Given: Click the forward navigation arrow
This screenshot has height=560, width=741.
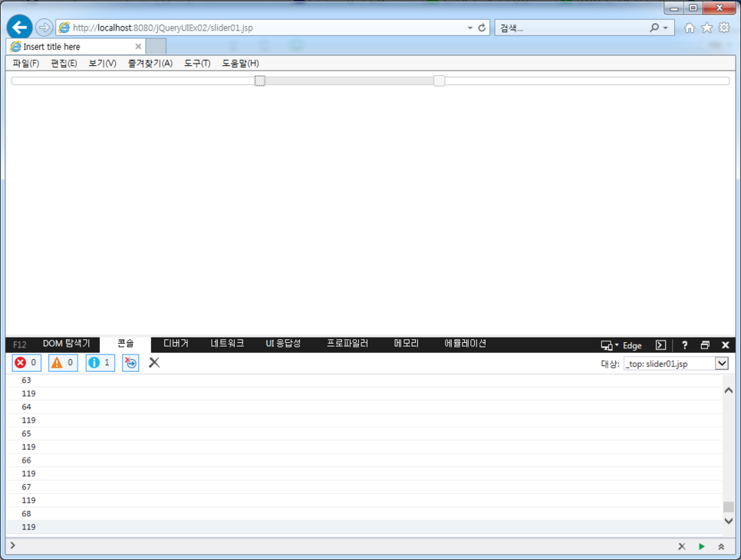Looking at the screenshot, I should (44, 28).
